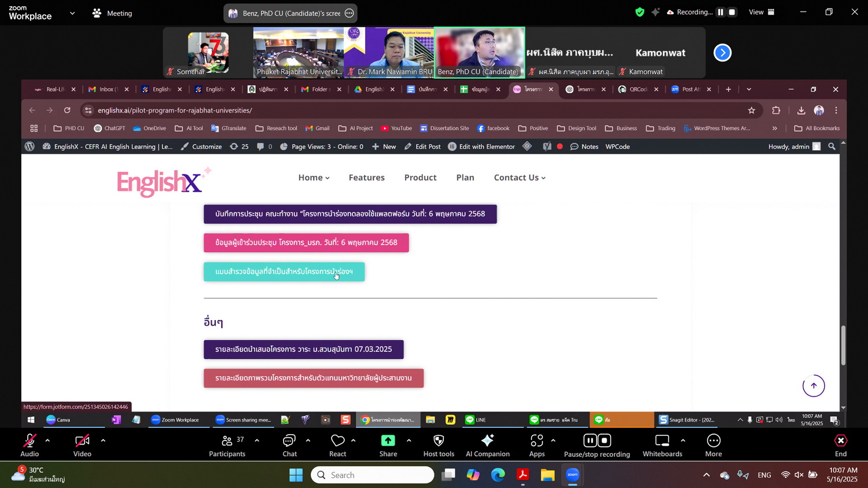Expand the Apps options arrow
This screenshot has height=488, width=868.
pos(553,441)
